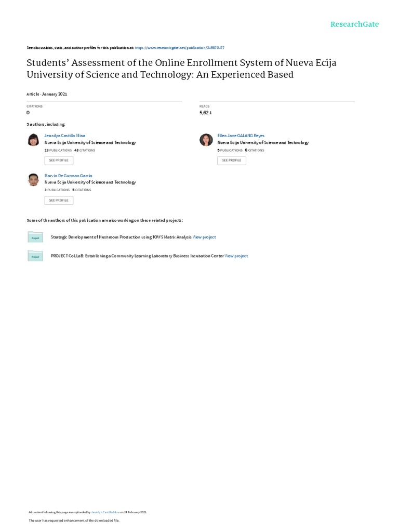399x532 pixels.
Task: Click the Citations count value
Action: [28, 112]
